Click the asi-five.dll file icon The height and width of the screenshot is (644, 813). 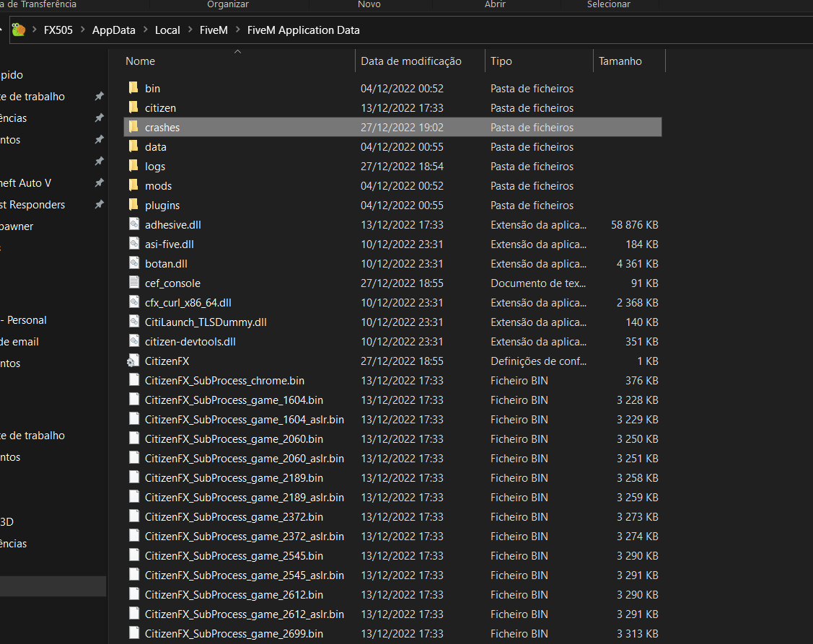133,243
